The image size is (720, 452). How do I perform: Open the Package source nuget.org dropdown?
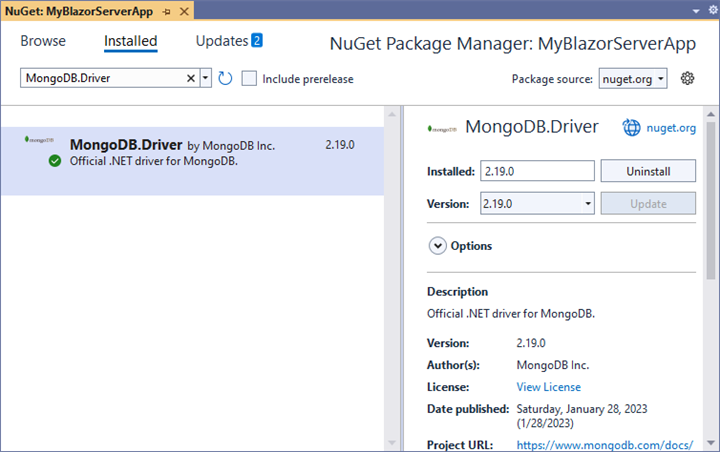pyautogui.click(x=633, y=79)
